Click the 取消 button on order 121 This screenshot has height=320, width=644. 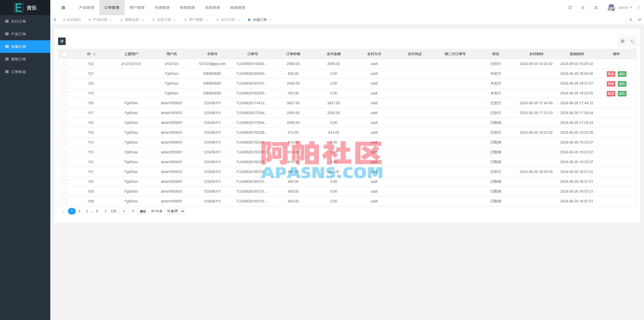point(611,74)
